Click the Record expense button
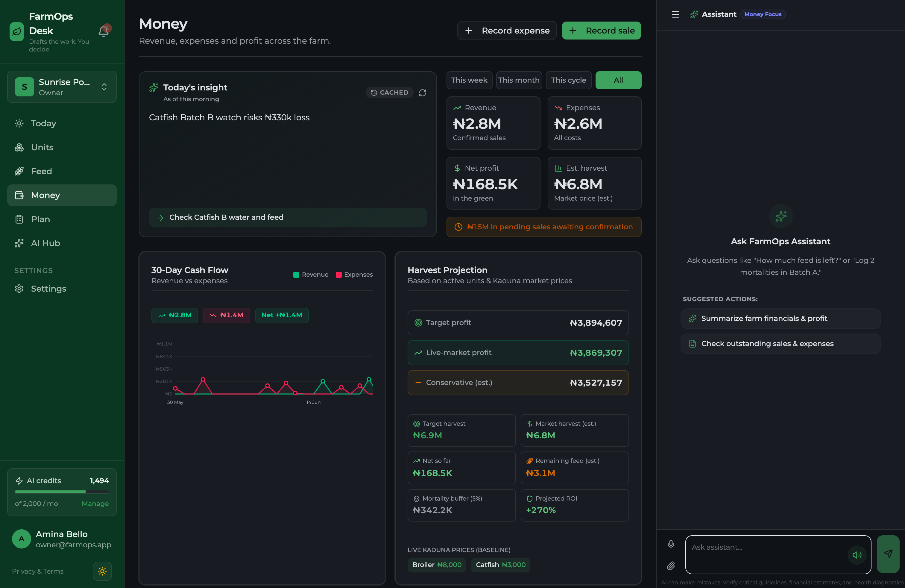This screenshot has height=588, width=905. click(506, 31)
